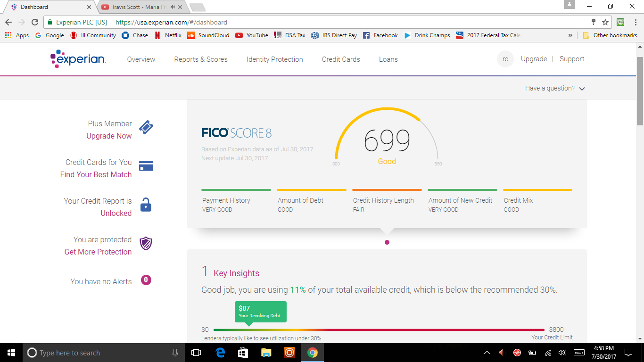Open the Credit Cards nav item

pyautogui.click(x=341, y=59)
